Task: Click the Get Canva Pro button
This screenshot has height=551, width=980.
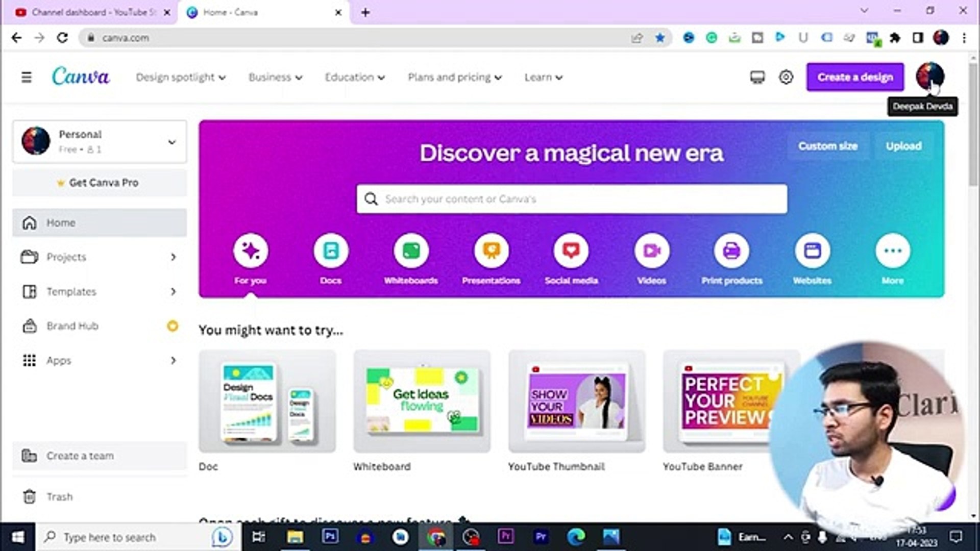Action: [99, 183]
